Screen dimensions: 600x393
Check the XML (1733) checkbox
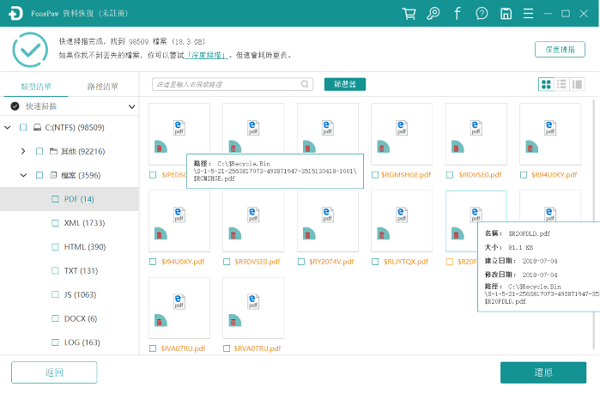pos(55,223)
